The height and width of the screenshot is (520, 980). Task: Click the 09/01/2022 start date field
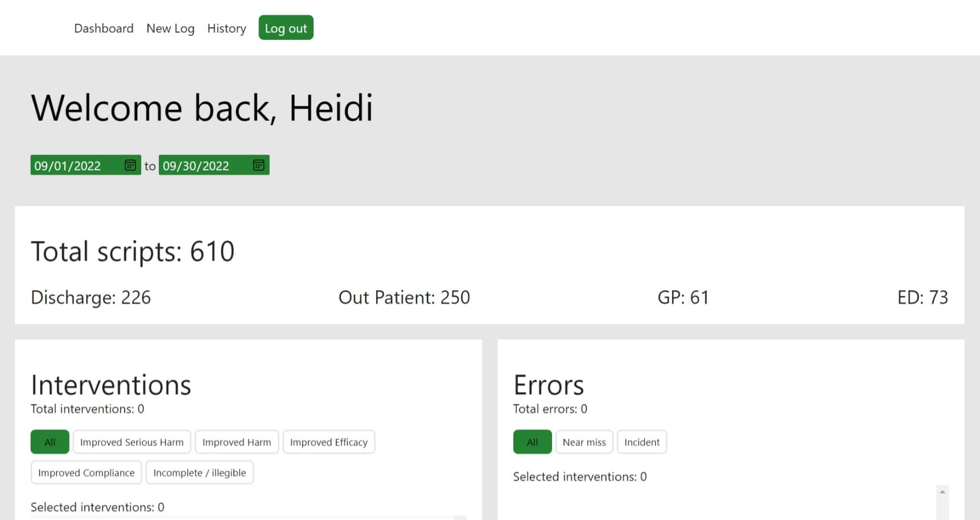pos(85,165)
